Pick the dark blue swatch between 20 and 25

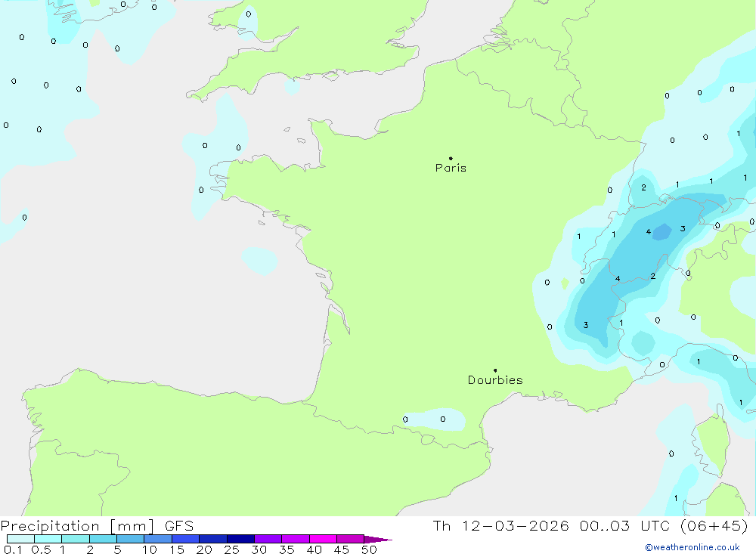[x=212, y=539]
